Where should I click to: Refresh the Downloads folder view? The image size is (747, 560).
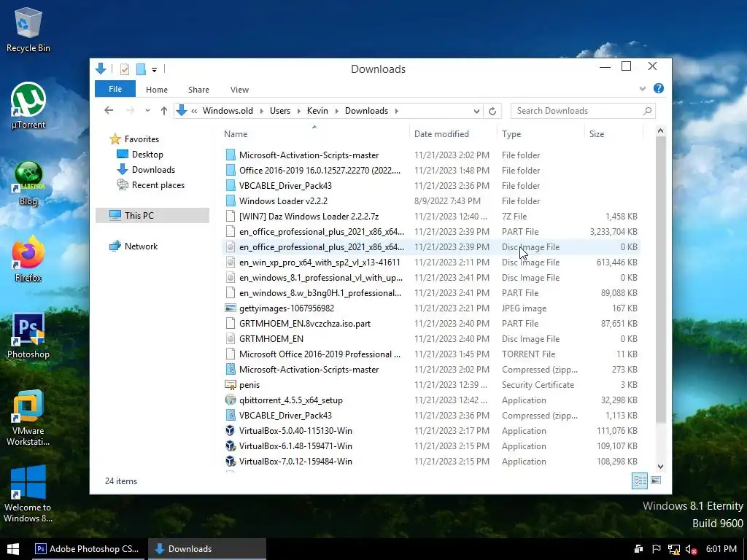[492, 111]
